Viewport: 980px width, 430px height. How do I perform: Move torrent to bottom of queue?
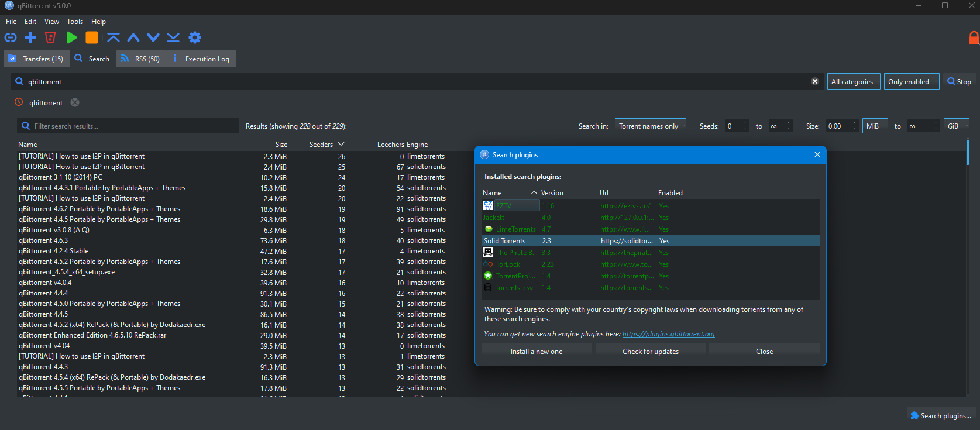[x=173, y=37]
